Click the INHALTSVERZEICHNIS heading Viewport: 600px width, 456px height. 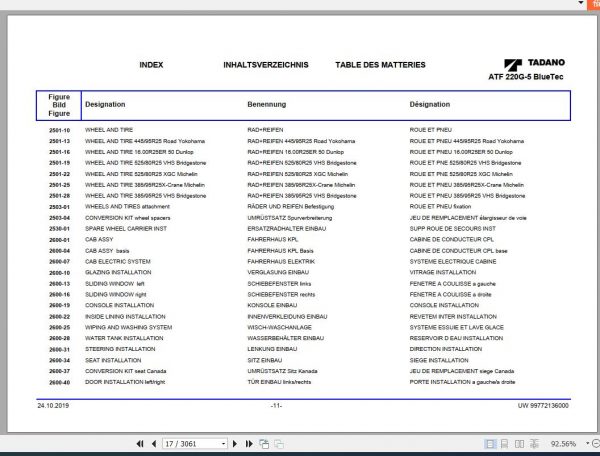pos(266,65)
